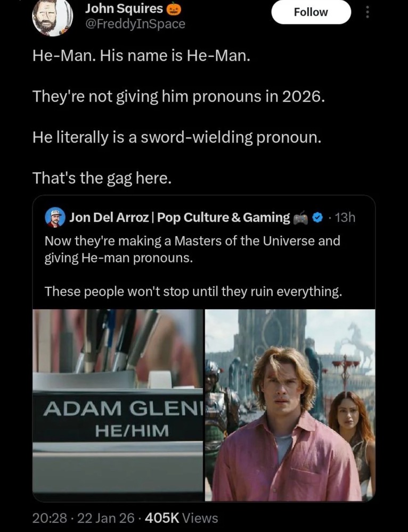The width and height of the screenshot is (408, 532).
Task: Click the game controller emoji icon
Action: pyautogui.click(x=300, y=218)
